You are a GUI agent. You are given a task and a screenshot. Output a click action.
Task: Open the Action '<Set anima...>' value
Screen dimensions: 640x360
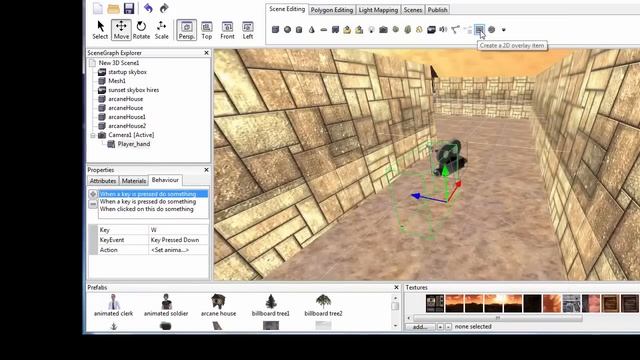[178, 250]
